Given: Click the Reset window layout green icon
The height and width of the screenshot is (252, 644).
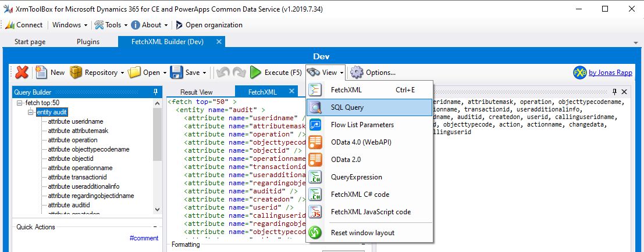Looking at the screenshot, I should [315, 232].
